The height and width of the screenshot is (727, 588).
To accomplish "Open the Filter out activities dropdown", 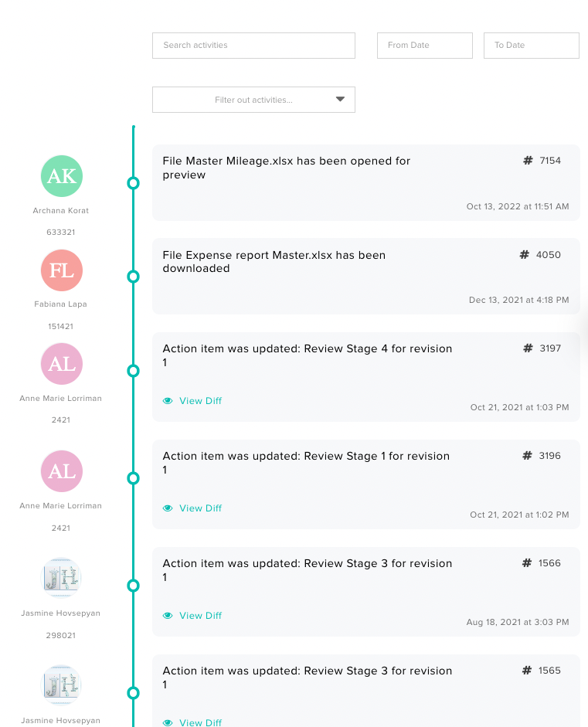I will tap(253, 100).
